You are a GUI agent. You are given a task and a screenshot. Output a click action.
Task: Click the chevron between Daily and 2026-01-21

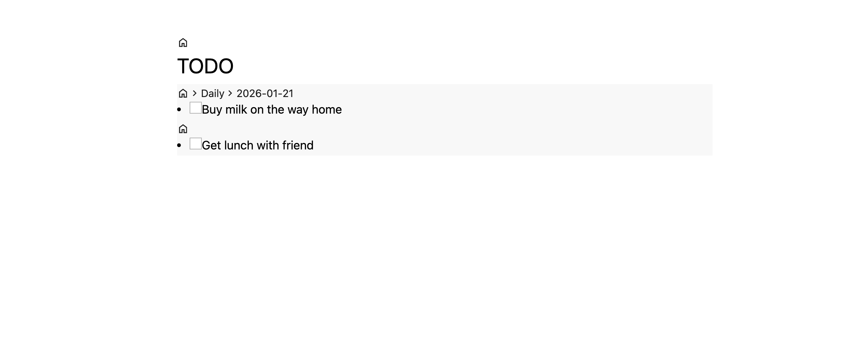pos(230,93)
